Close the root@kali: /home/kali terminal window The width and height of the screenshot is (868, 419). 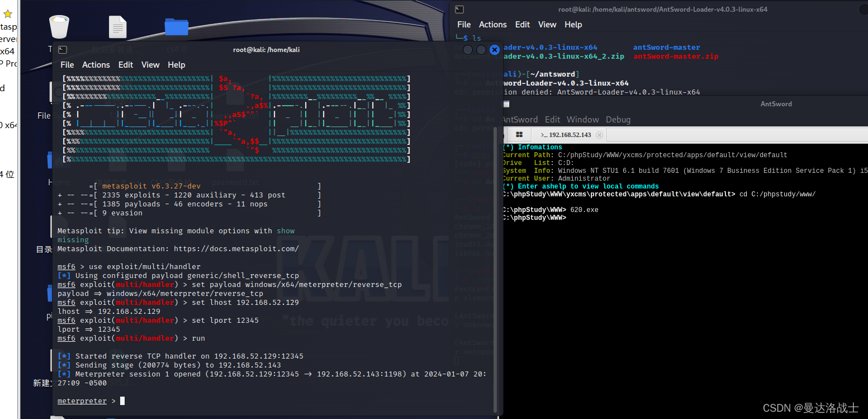494,50
